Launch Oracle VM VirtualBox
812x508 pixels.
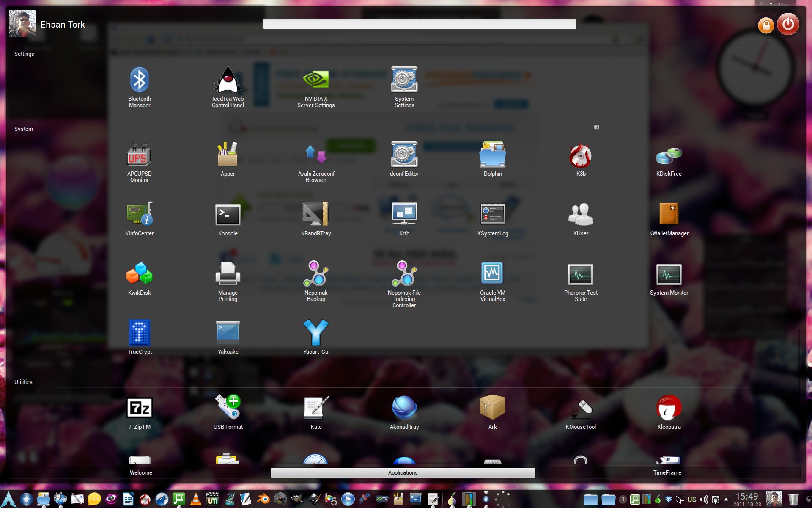coord(493,281)
